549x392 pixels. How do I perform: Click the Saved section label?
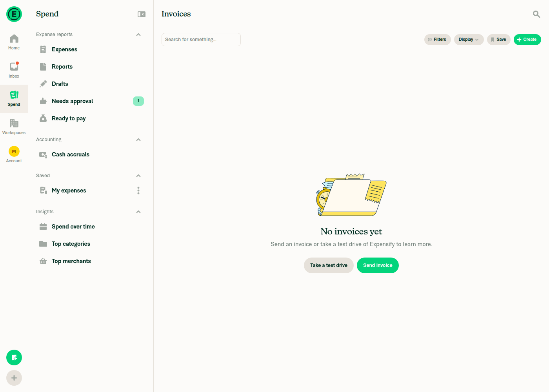point(43,176)
